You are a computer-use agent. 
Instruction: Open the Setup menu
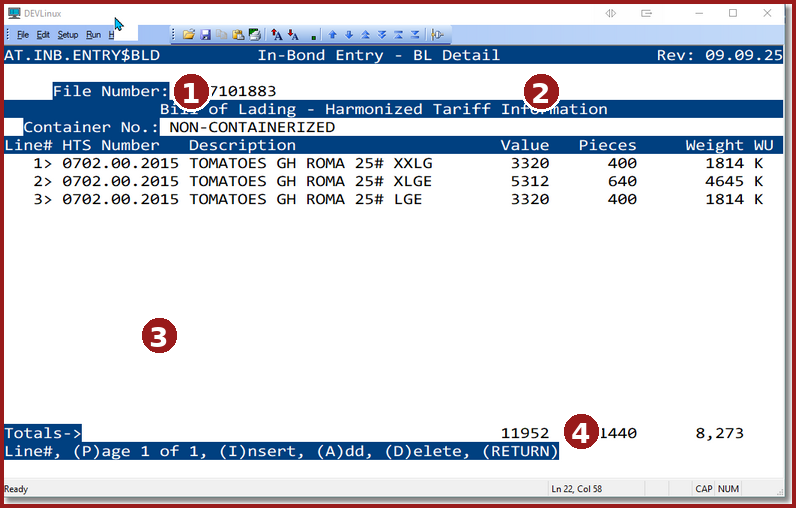click(x=67, y=34)
